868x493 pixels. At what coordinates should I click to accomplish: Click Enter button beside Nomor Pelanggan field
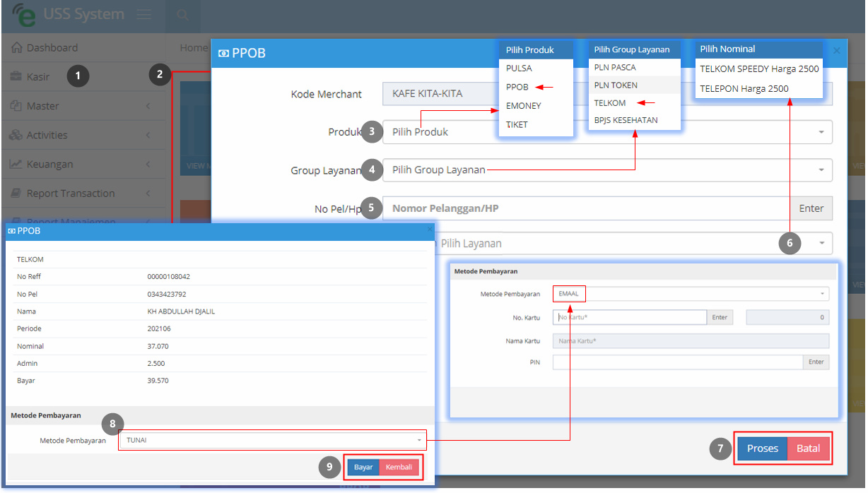coord(811,208)
